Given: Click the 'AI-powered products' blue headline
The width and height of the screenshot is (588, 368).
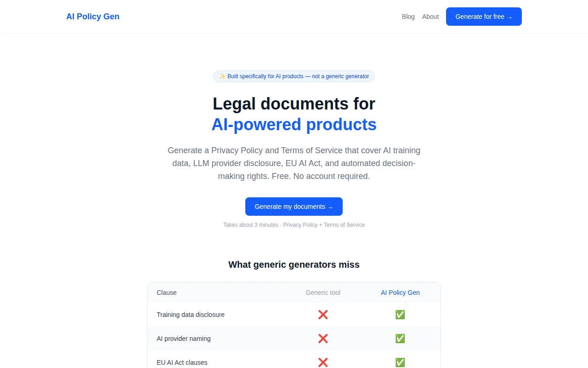Looking at the screenshot, I should (x=294, y=125).
